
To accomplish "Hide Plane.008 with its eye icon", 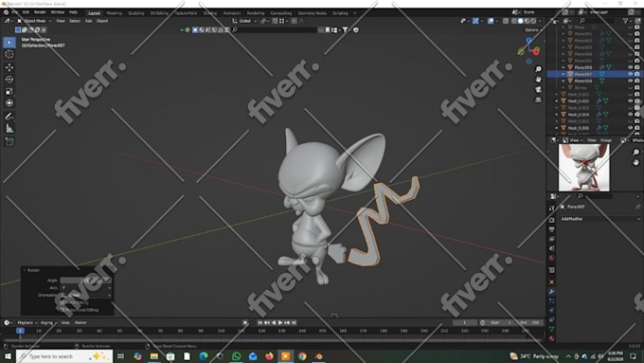I will pos(630,81).
